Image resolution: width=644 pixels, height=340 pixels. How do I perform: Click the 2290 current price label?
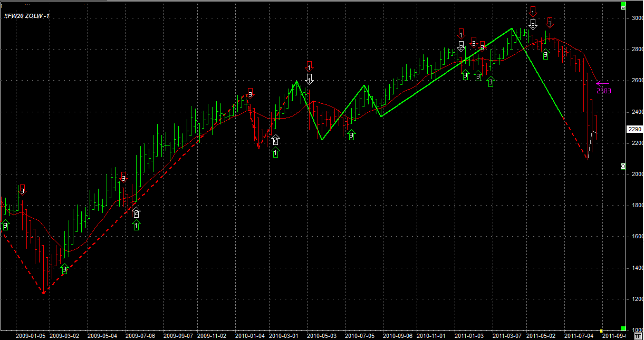coord(635,129)
